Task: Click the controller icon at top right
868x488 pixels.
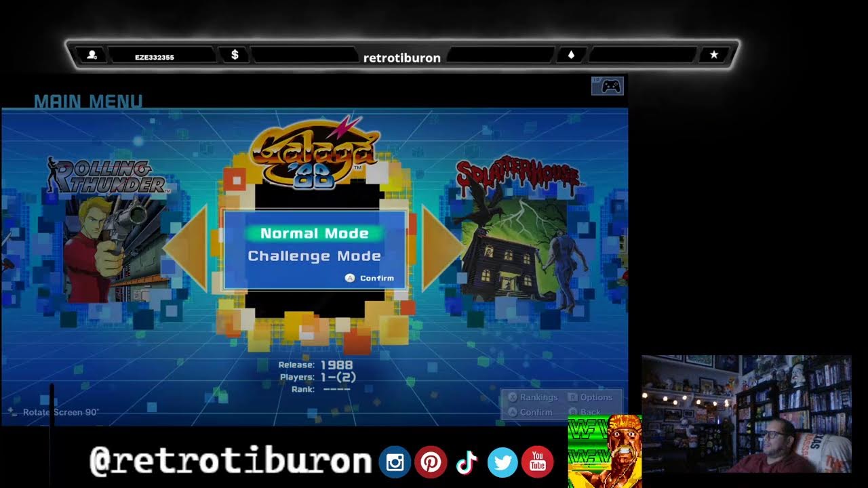Action: tap(608, 85)
